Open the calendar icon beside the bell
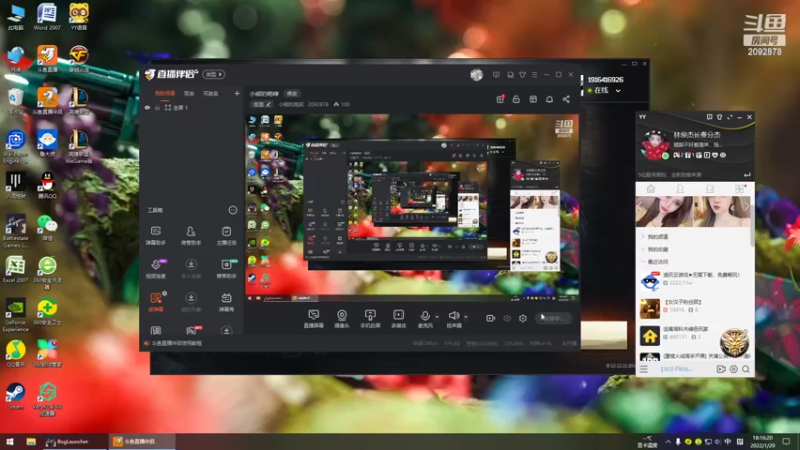Screen dimensions: 800x450 533,99
